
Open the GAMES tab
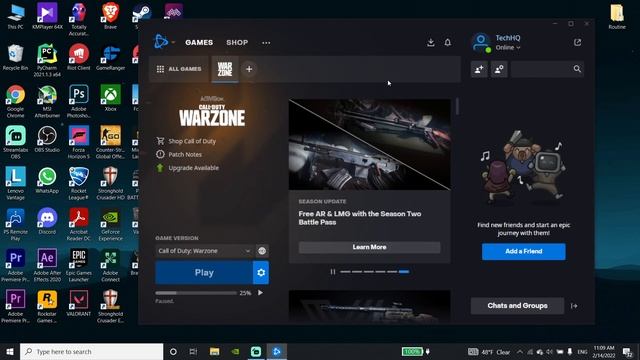(199, 42)
